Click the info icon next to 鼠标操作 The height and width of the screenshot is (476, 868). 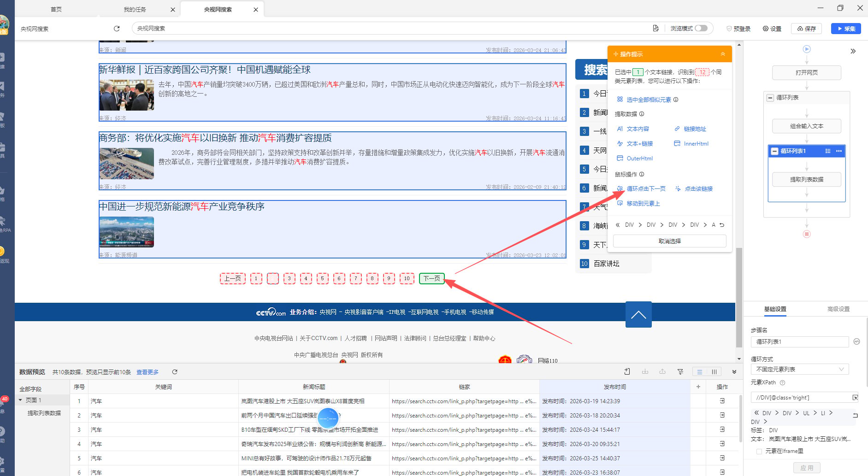point(642,174)
